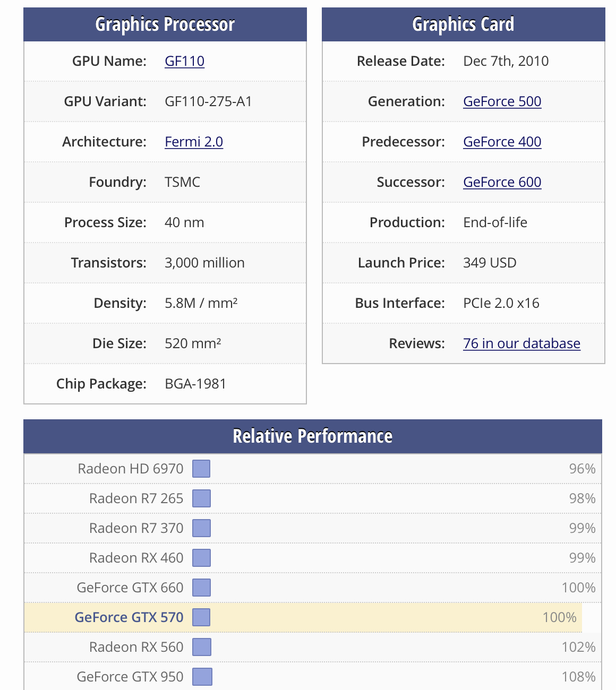Select the highlighted GeForce GTX 570 label
The height and width of the screenshot is (690, 616).
click(x=129, y=617)
